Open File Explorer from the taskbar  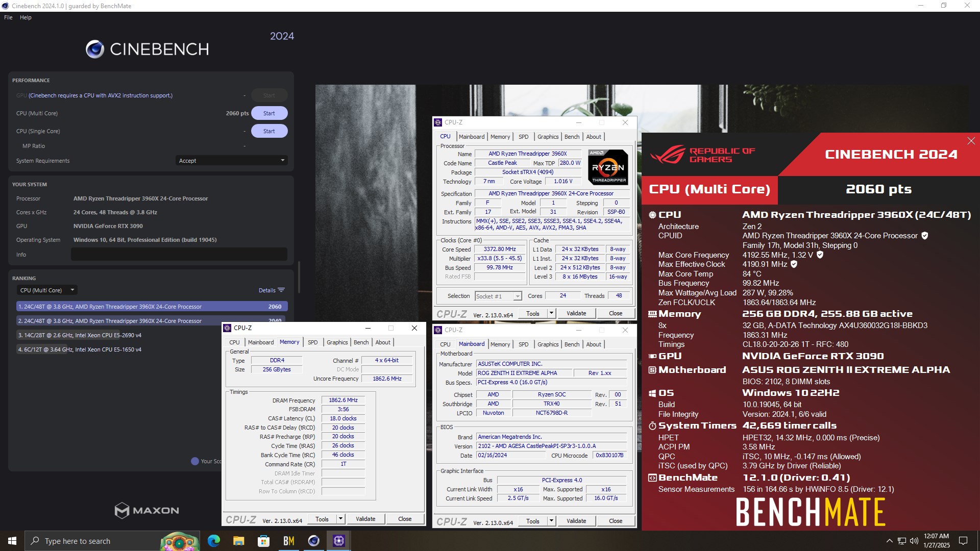(x=239, y=541)
